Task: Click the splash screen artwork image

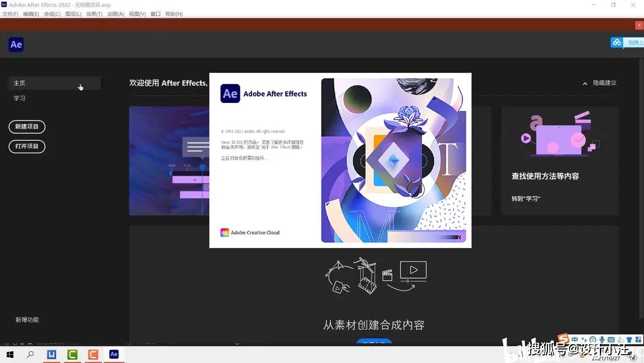Action: coord(394,160)
